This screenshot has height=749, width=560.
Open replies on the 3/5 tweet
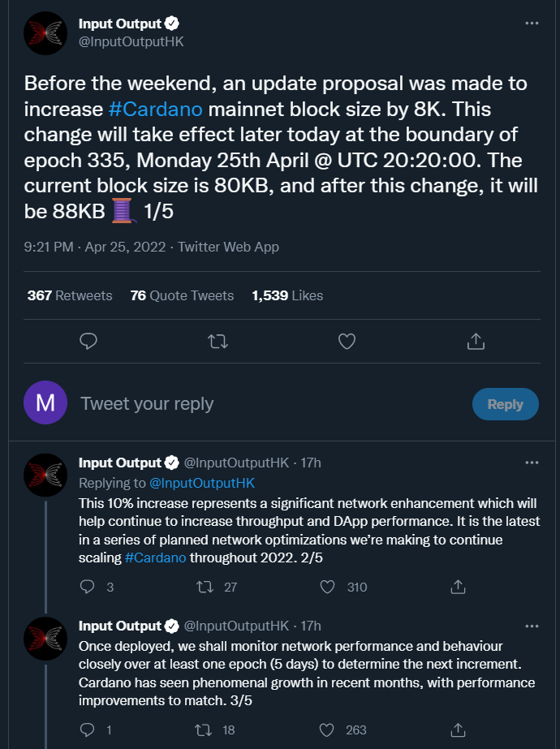[x=88, y=730]
